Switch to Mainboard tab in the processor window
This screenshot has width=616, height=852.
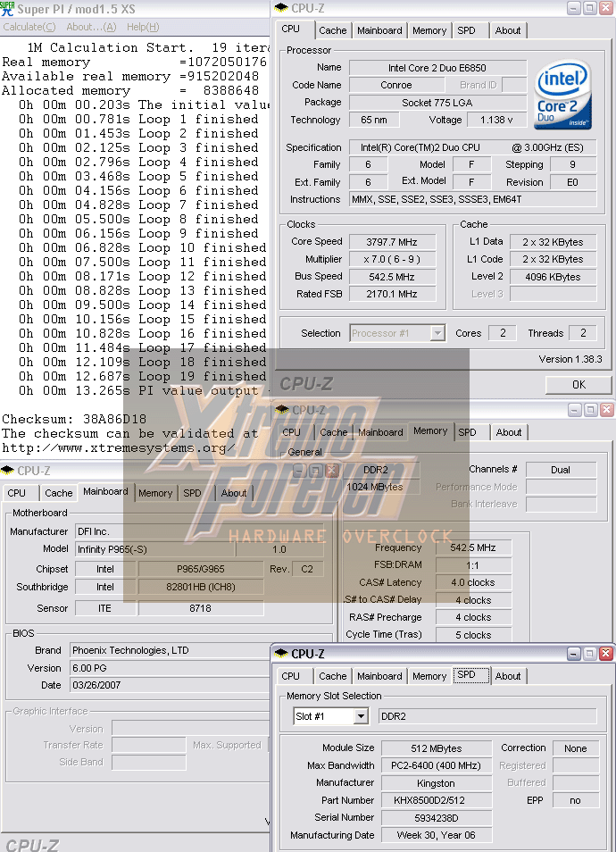[379, 30]
